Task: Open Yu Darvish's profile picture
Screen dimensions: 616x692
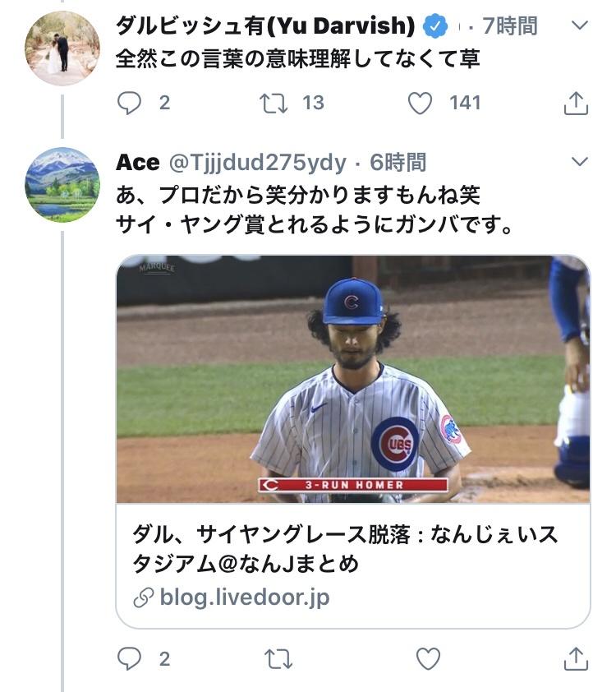Action: tap(62, 48)
